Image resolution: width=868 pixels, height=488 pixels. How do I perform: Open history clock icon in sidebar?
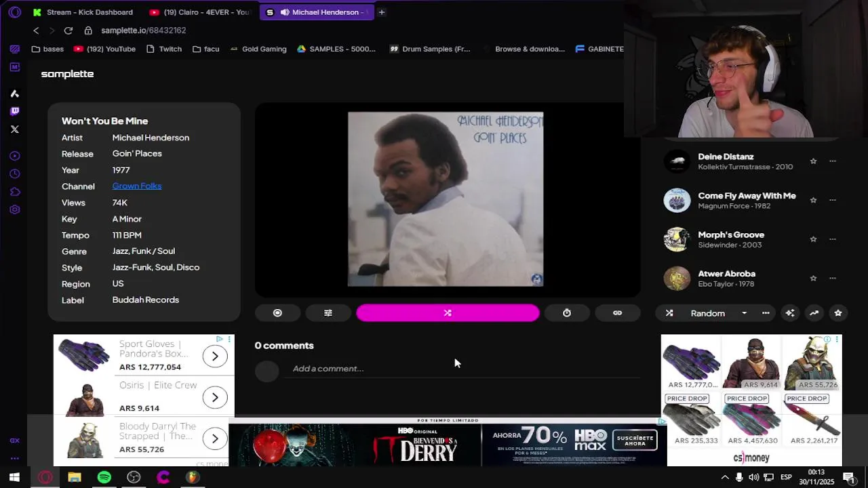tap(15, 174)
